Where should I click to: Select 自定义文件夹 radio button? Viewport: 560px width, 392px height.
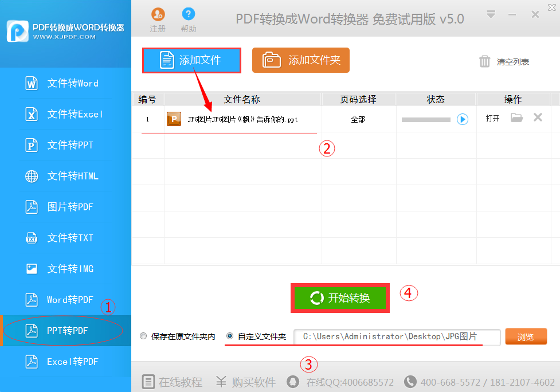click(230, 336)
